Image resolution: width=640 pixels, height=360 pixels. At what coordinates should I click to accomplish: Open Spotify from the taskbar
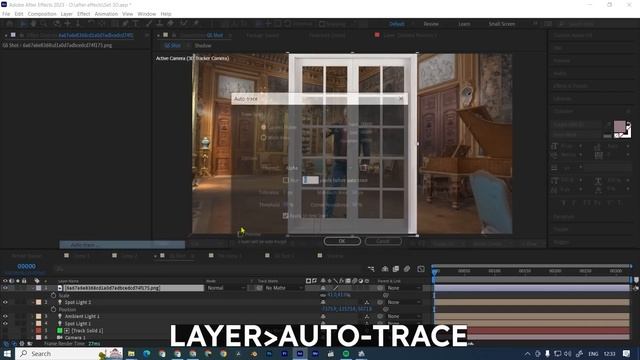point(346,353)
